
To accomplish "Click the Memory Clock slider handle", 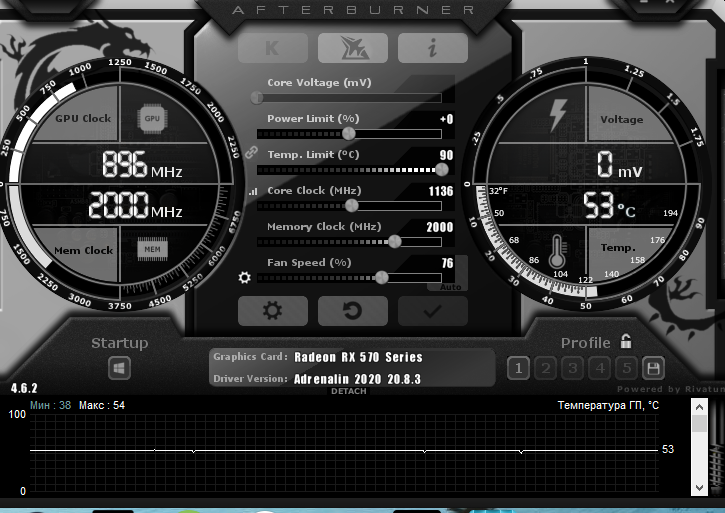I will point(394,241).
